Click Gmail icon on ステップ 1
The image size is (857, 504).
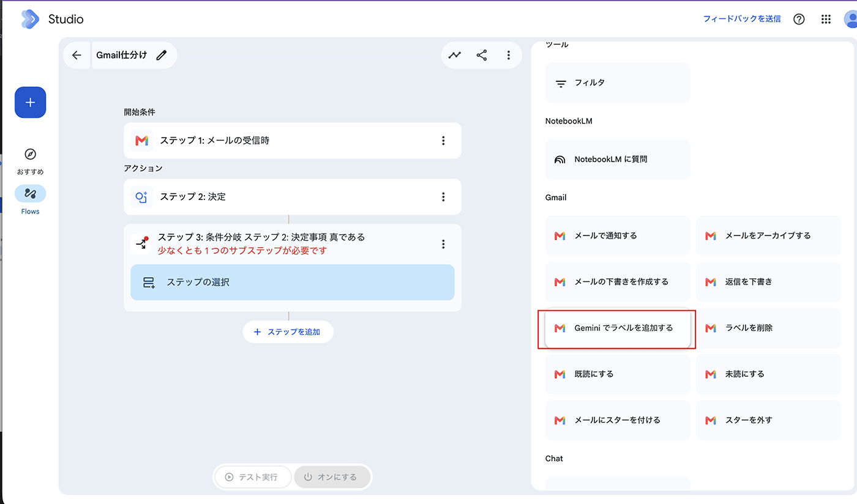coord(142,141)
